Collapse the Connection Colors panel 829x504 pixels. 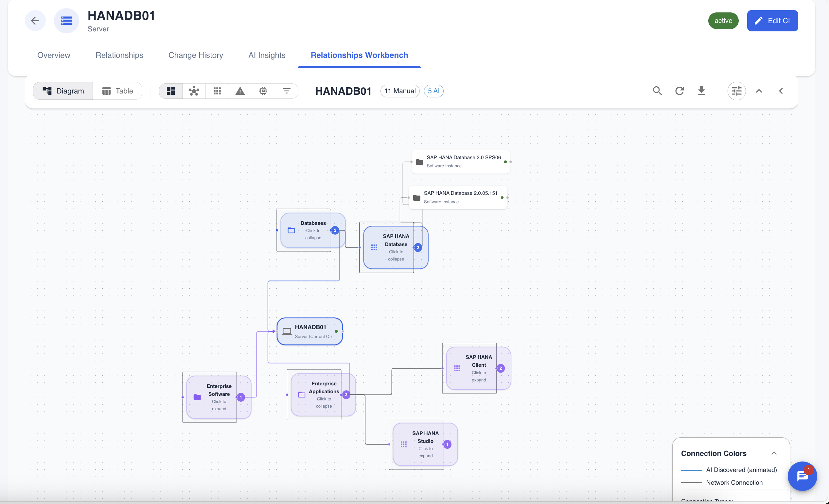(x=774, y=453)
